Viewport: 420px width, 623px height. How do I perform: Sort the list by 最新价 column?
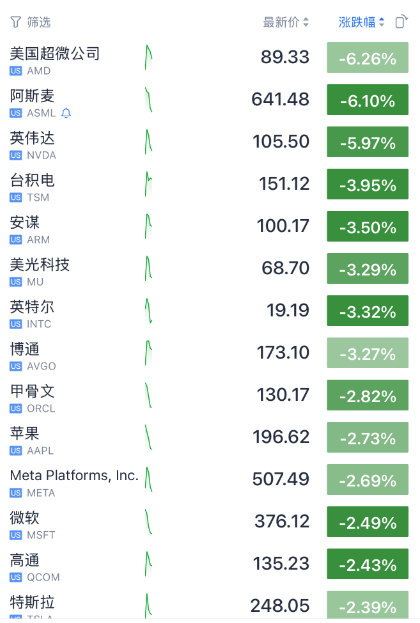[285, 22]
